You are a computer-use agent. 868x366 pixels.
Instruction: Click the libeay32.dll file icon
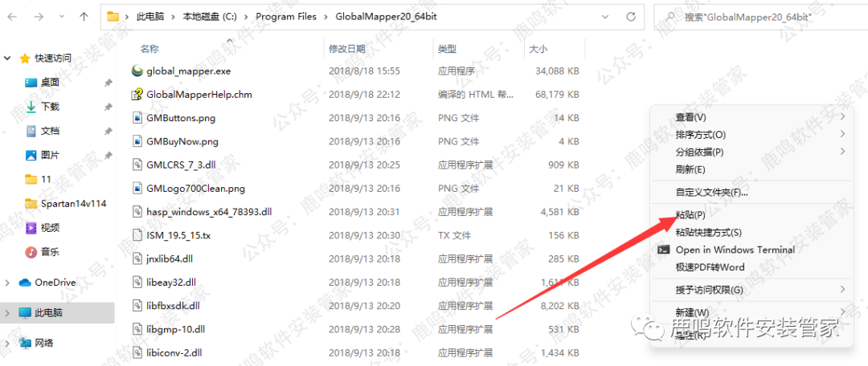[x=137, y=282]
